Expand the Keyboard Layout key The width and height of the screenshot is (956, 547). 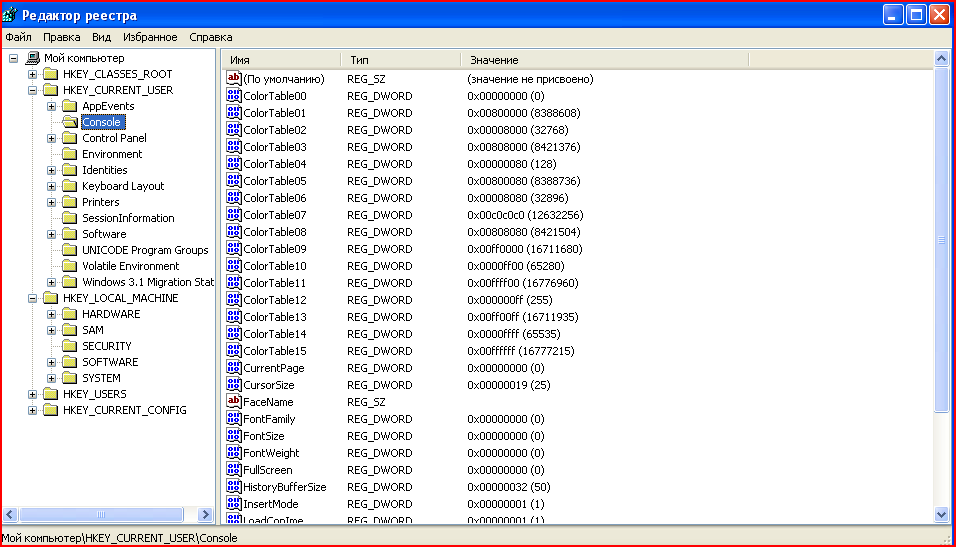[x=52, y=186]
